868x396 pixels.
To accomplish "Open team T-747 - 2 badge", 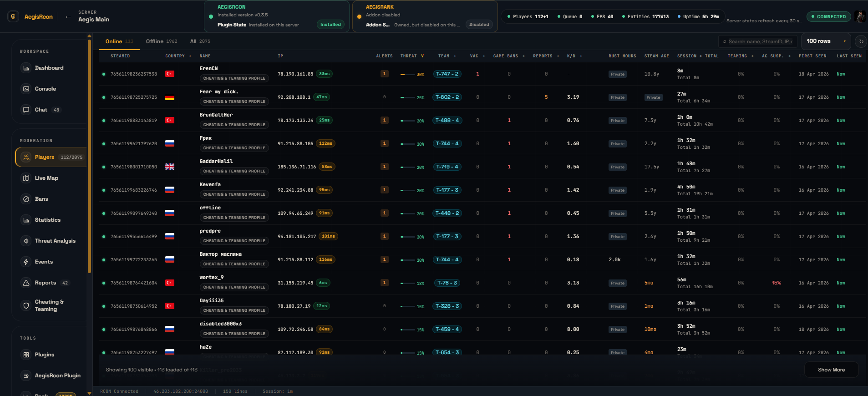I will 447,74.
